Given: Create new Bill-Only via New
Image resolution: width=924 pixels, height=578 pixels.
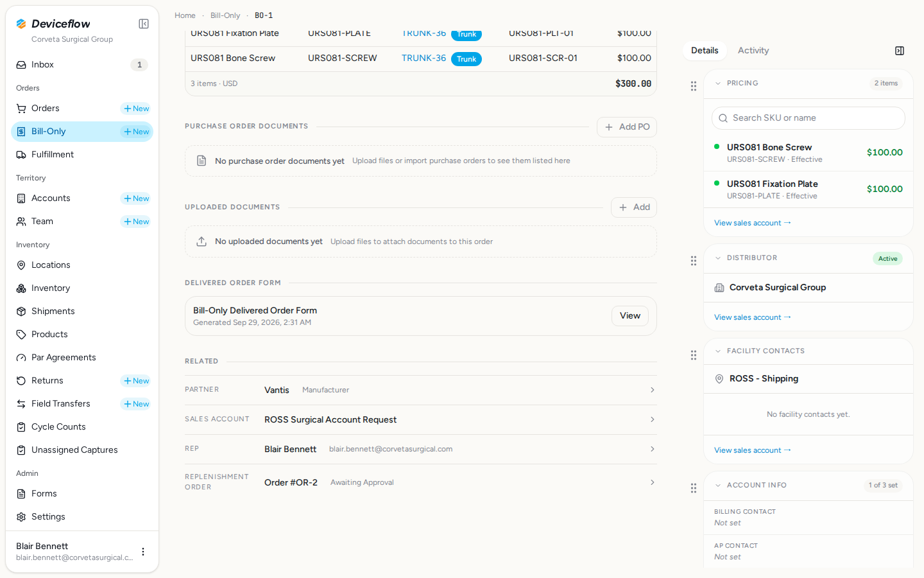Looking at the screenshot, I should (137, 132).
